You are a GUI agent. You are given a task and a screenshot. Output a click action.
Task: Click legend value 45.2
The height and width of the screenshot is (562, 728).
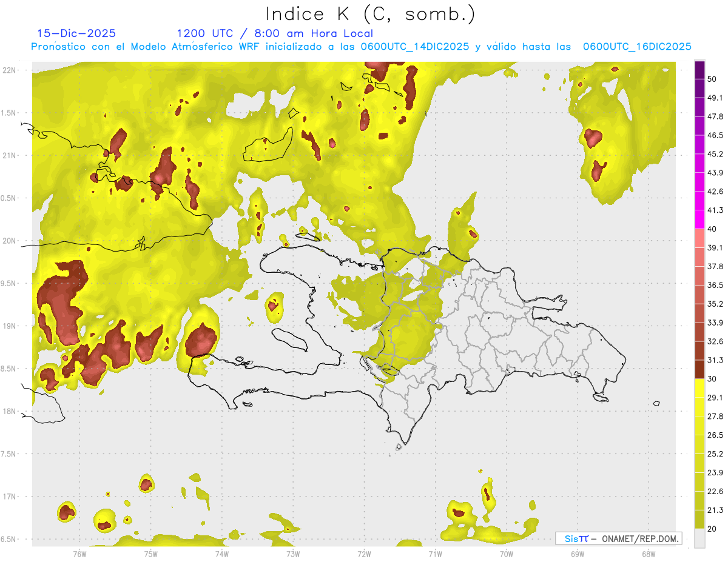(x=715, y=154)
